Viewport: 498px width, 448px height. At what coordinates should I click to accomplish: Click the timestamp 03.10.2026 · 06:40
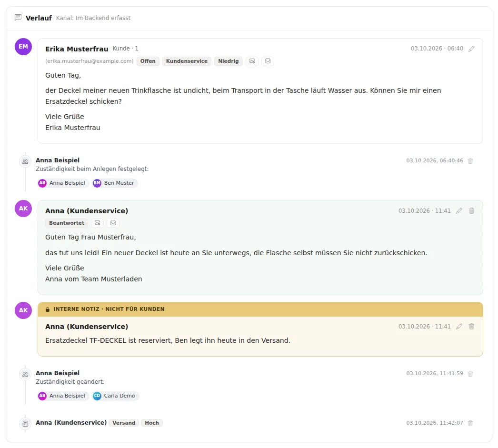pyautogui.click(x=437, y=49)
